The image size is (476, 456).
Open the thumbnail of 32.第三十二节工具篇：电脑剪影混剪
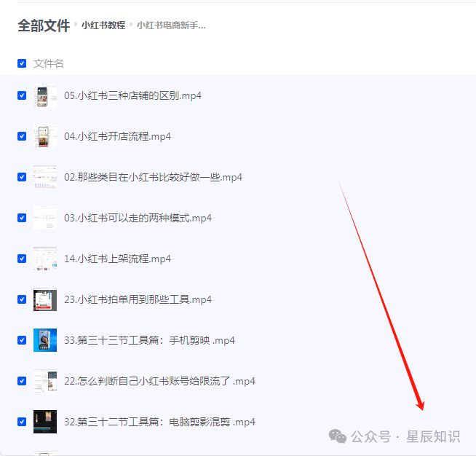(x=45, y=422)
